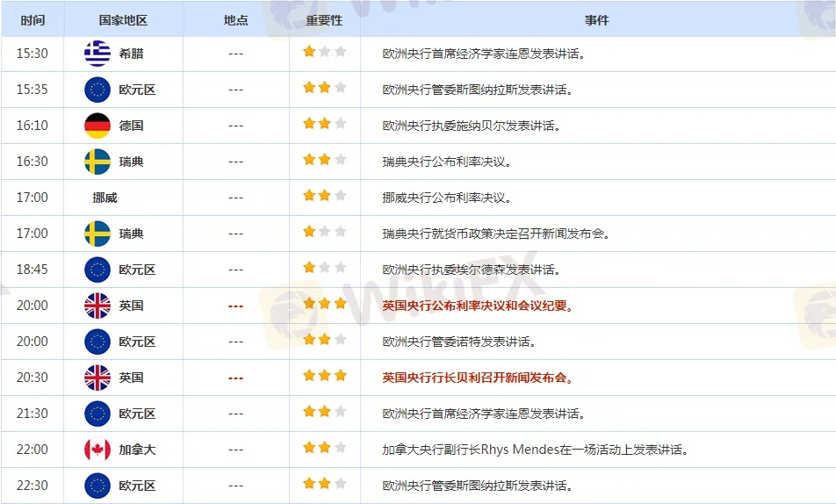Click the 地点 column header
This screenshot has width=836, height=504.
click(x=235, y=20)
